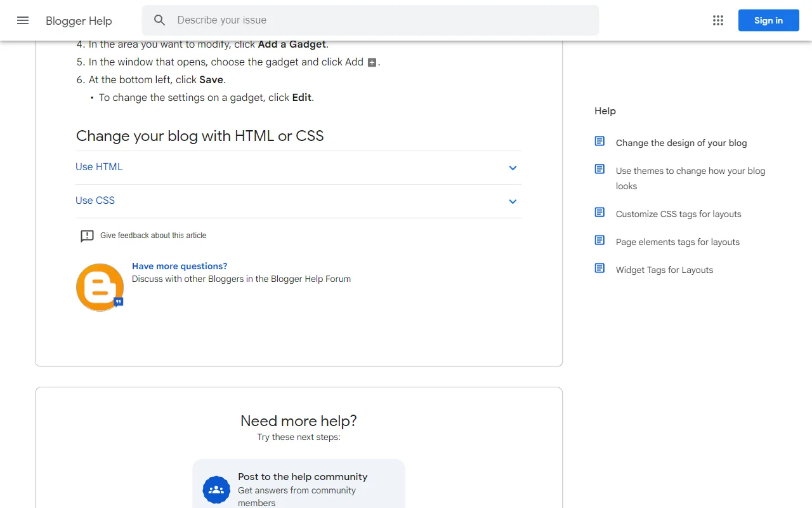Viewport: 812px width, 508px height.
Task: Open the Google apps grid
Action: tap(718, 20)
